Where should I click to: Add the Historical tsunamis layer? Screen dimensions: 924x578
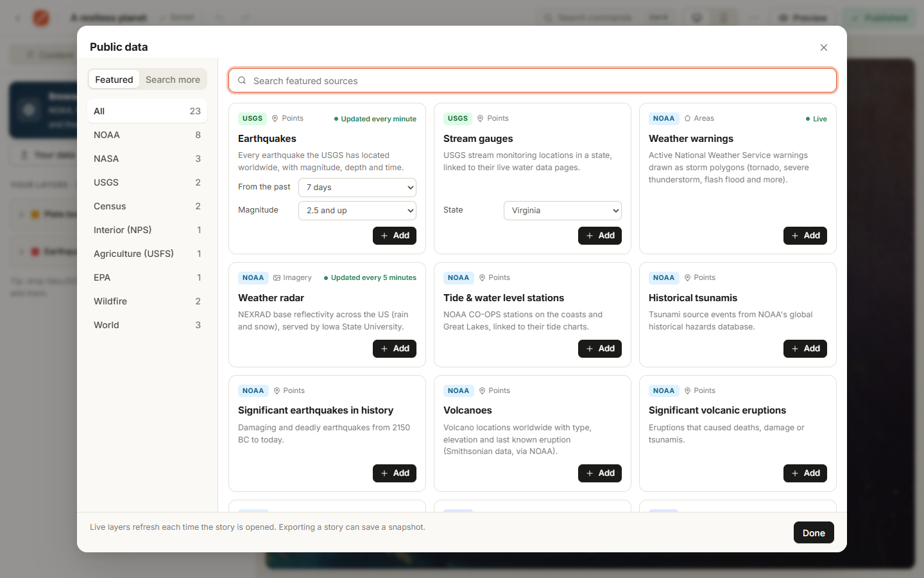(x=805, y=349)
